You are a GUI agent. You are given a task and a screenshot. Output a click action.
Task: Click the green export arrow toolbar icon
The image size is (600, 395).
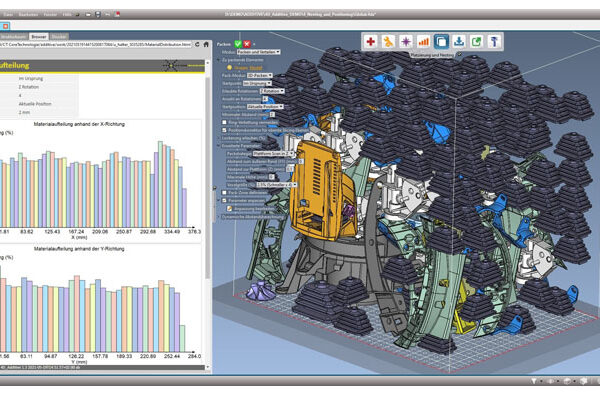tap(476, 41)
